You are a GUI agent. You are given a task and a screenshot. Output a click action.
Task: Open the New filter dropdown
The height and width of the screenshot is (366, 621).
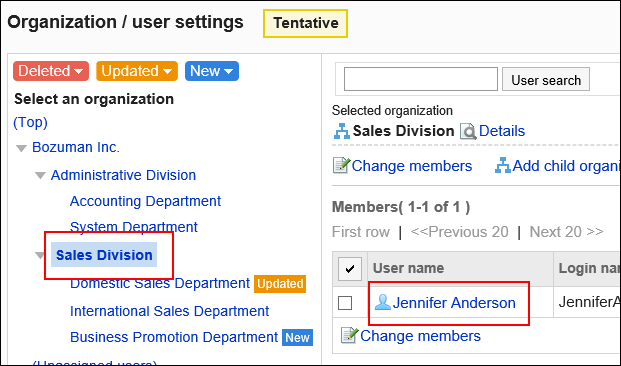click(212, 71)
